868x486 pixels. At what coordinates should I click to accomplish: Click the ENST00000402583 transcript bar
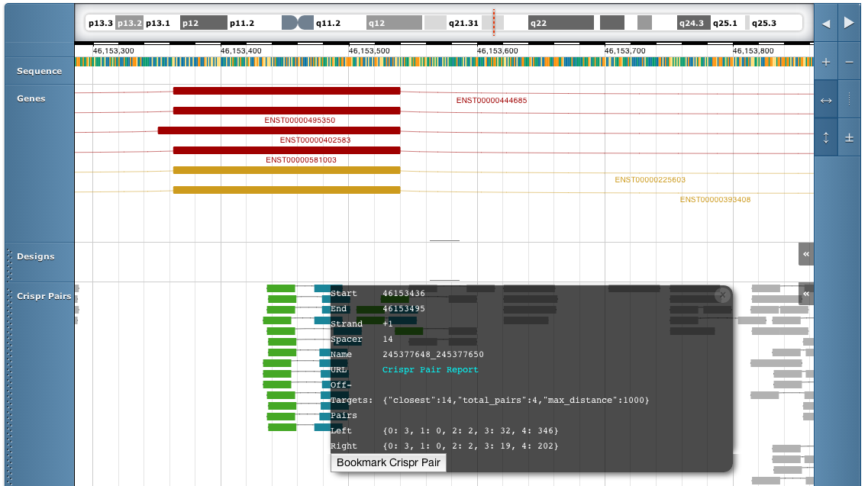coord(279,130)
